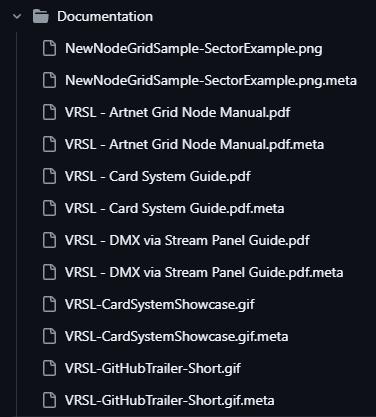Open VRSL - Artnet Grid Node Manual.pdf.meta

(x=194, y=144)
